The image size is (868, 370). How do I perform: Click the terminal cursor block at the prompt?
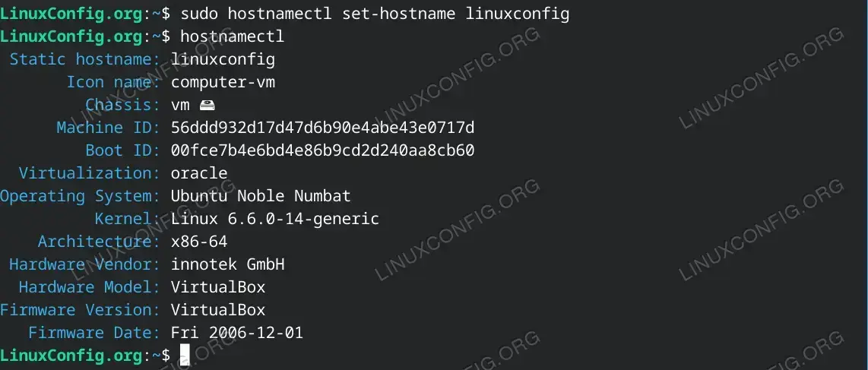click(x=185, y=355)
